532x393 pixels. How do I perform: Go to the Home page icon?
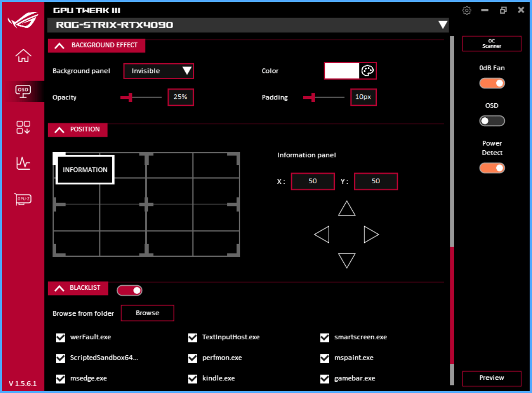pos(23,56)
